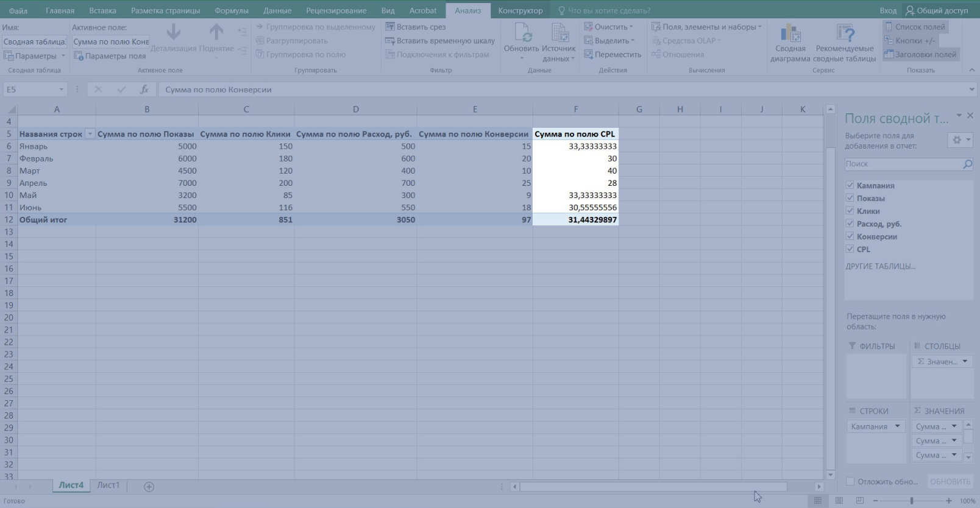Toggle Список полей field list button

point(915,27)
